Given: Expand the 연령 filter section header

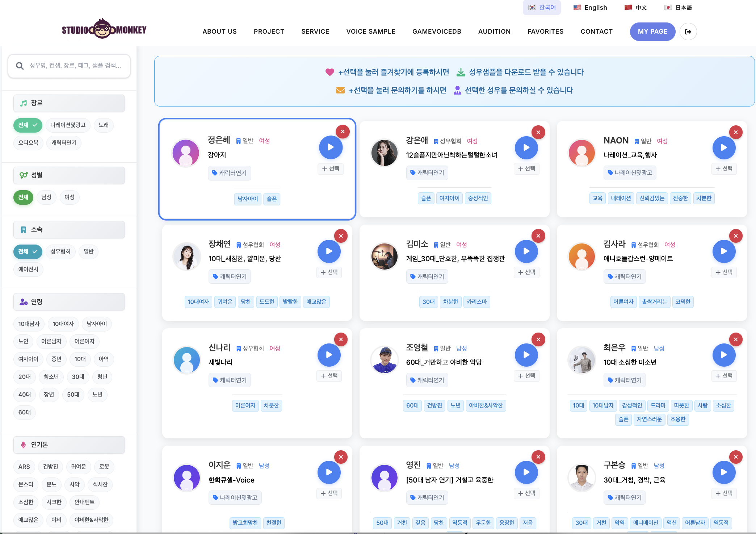Looking at the screenshot, I should (69, 301).
